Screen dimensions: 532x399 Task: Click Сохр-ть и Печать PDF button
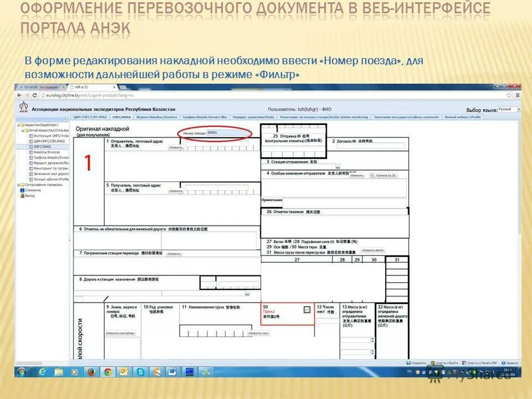pyautogui.click(x=480, y=363)
